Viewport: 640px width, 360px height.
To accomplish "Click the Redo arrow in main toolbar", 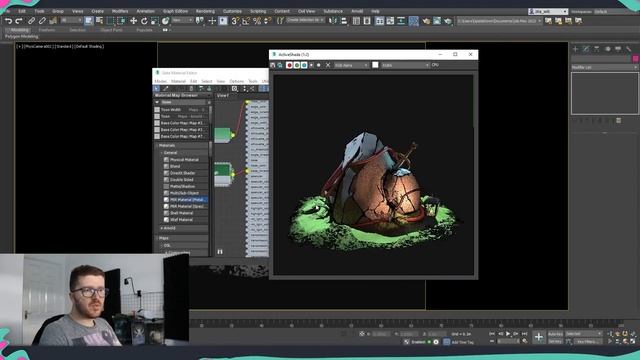I will click(19, 20).
